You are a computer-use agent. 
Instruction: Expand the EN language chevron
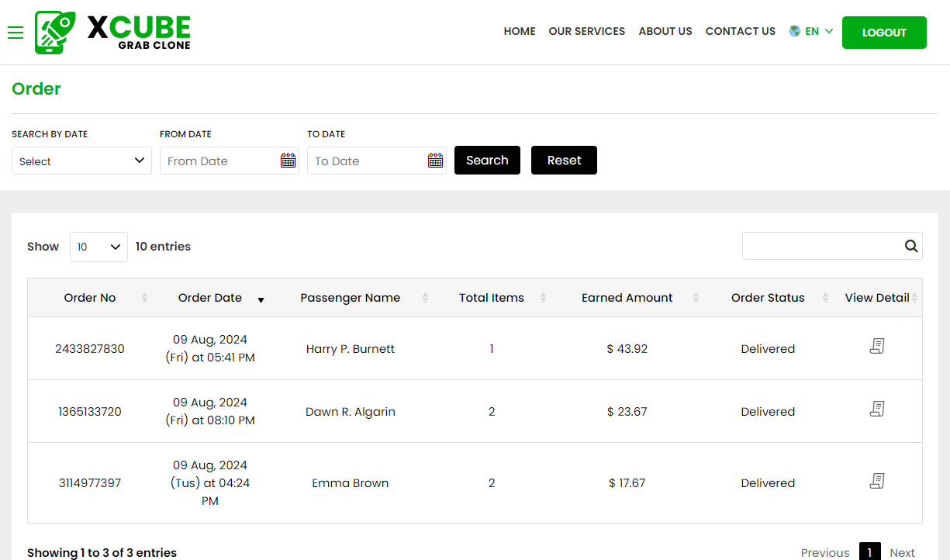point(828,32)
